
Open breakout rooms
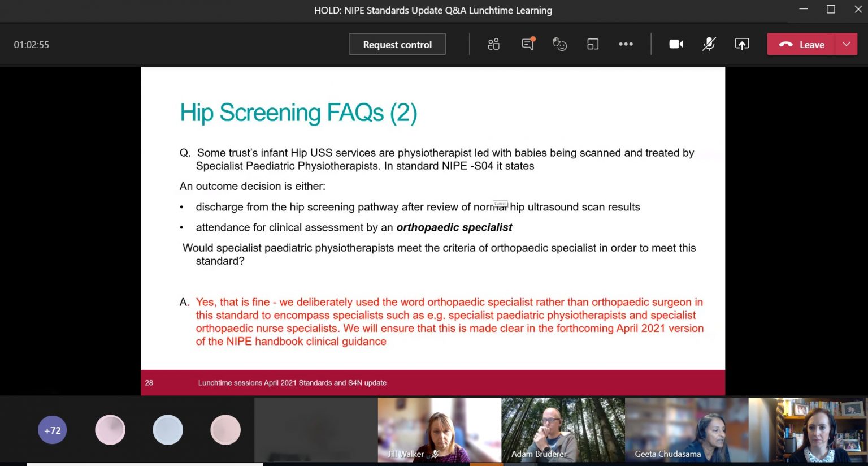(593, 44)
